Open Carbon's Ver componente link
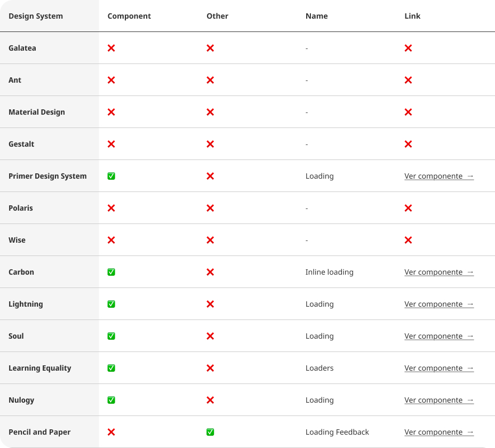 click(x=439, y=272)
